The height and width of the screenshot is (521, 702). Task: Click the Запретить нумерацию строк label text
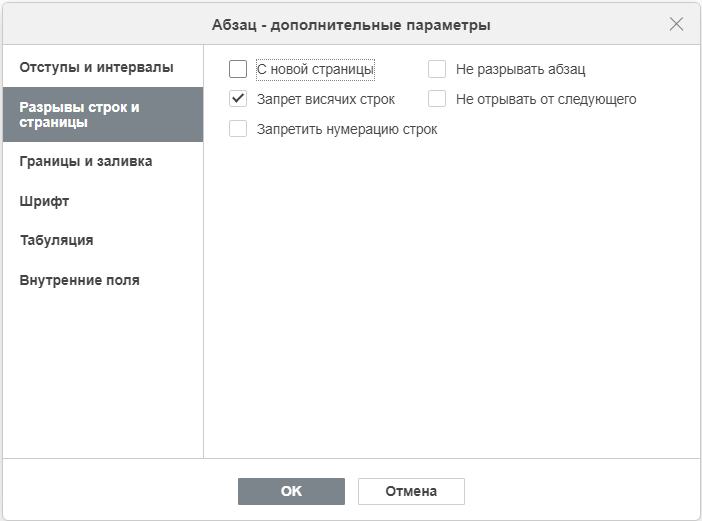(x=347, y=129)
